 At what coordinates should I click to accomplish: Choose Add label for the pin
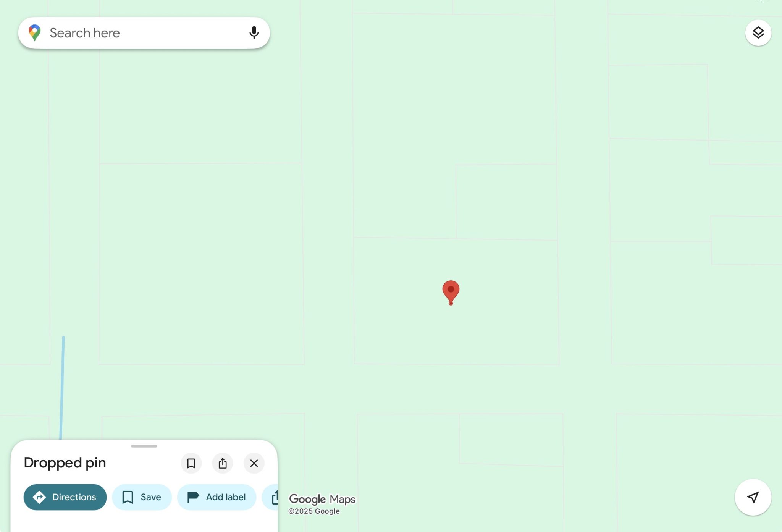click(x=217, y=497)
